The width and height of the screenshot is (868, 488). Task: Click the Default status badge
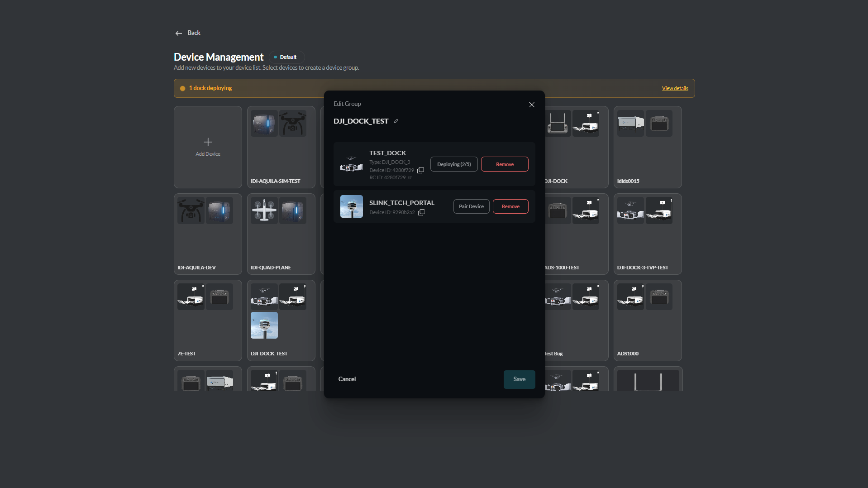pyautogui.click(x=286, y=57)
